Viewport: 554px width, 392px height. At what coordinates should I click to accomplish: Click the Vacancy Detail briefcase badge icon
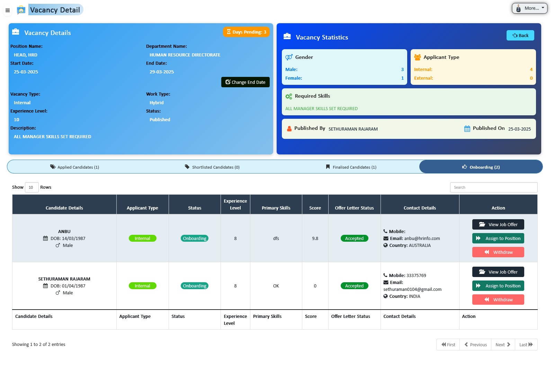point(21,10)
